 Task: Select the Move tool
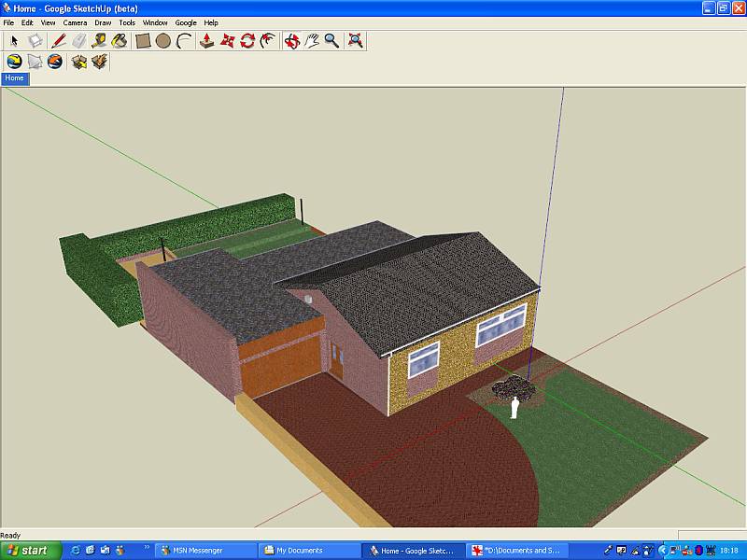point(227,41)
